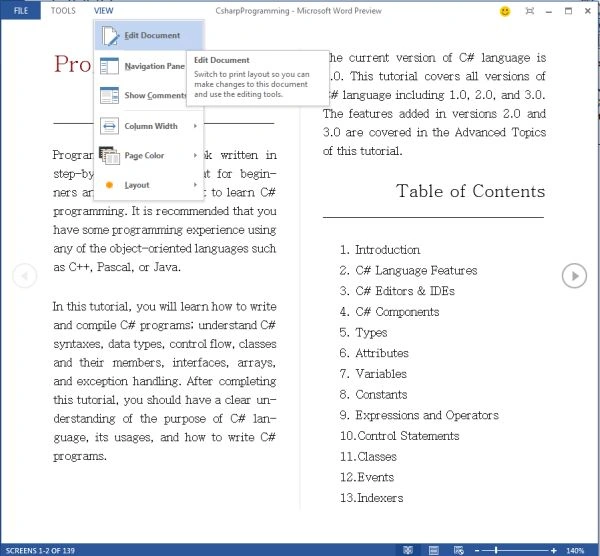Click the zoom slider handle
600x556 pixels.
coord(496,551)
